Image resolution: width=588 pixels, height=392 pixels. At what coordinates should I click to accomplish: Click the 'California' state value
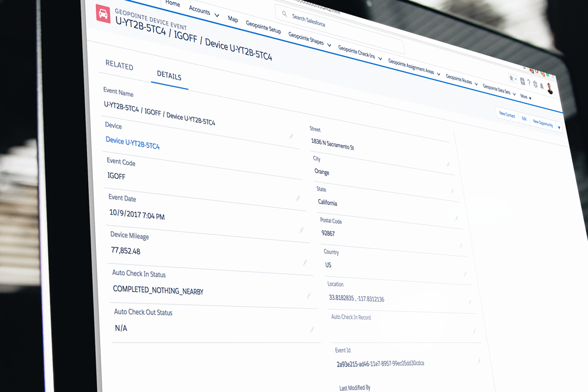click(328, 202)
